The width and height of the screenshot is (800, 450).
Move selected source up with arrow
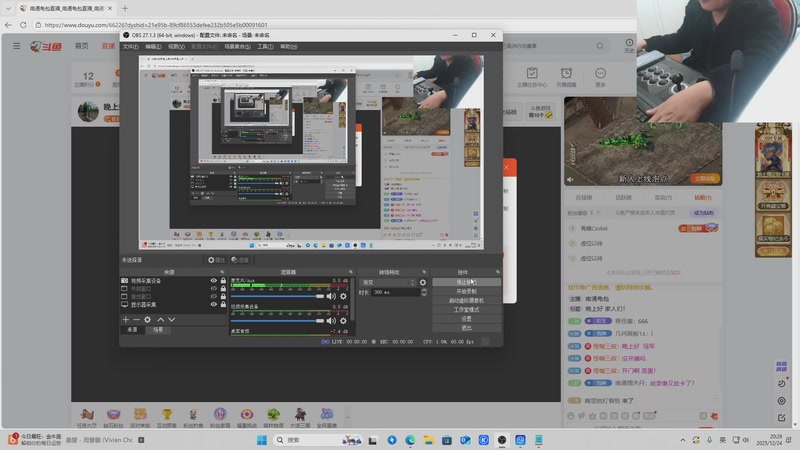click(x=161, y=319)
